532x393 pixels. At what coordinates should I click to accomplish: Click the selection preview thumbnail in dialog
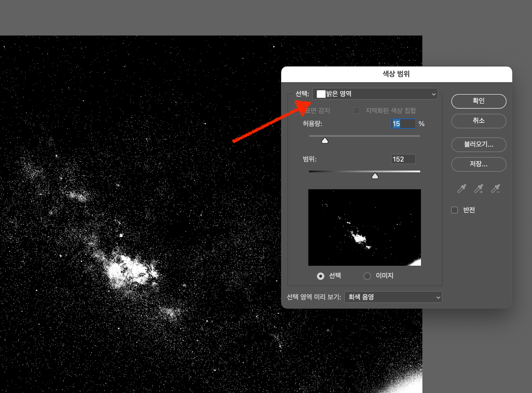[364, 228]
